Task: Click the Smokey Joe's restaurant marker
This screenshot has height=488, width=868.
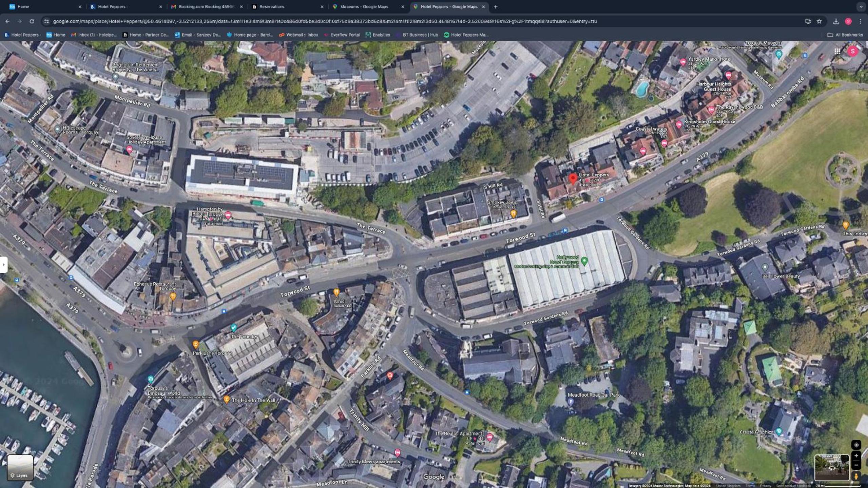Action: tap(513, 213)
